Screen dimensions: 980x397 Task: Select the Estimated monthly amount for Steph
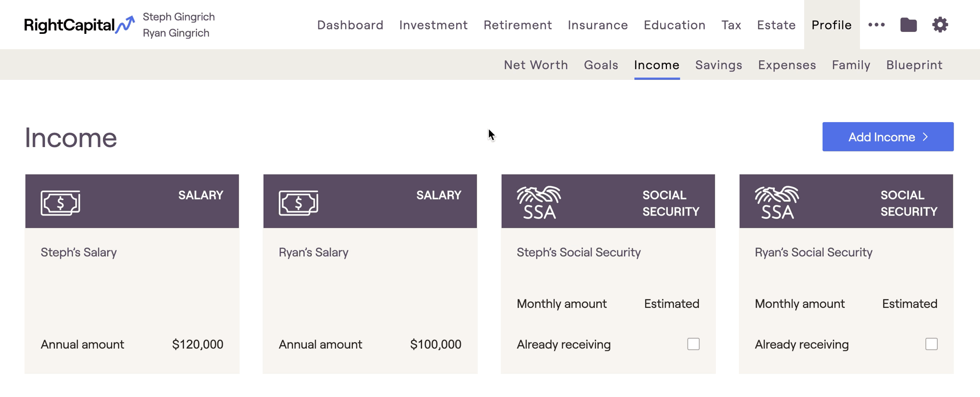coord(672,303)
